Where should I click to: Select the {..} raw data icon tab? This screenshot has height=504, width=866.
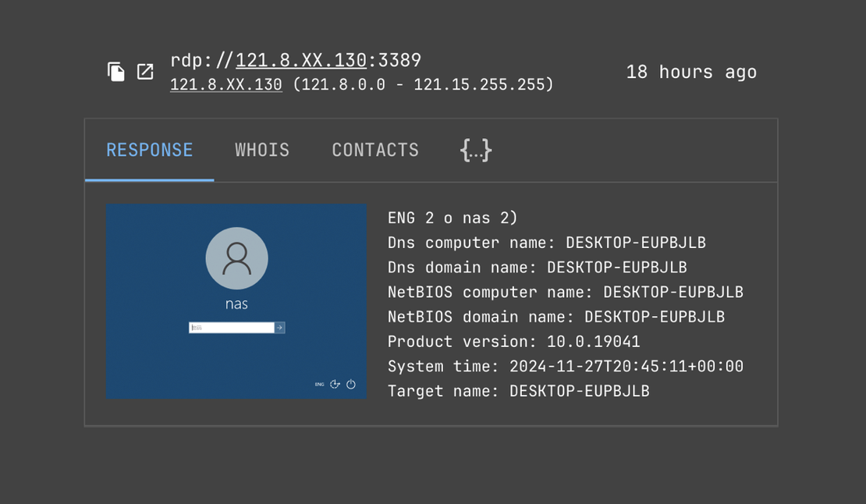[x=476, y=150]
